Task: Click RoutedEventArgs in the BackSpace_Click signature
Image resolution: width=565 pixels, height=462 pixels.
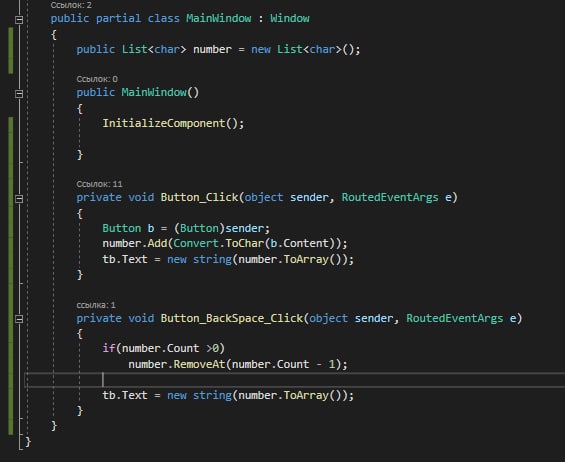Action: [454, 318]
